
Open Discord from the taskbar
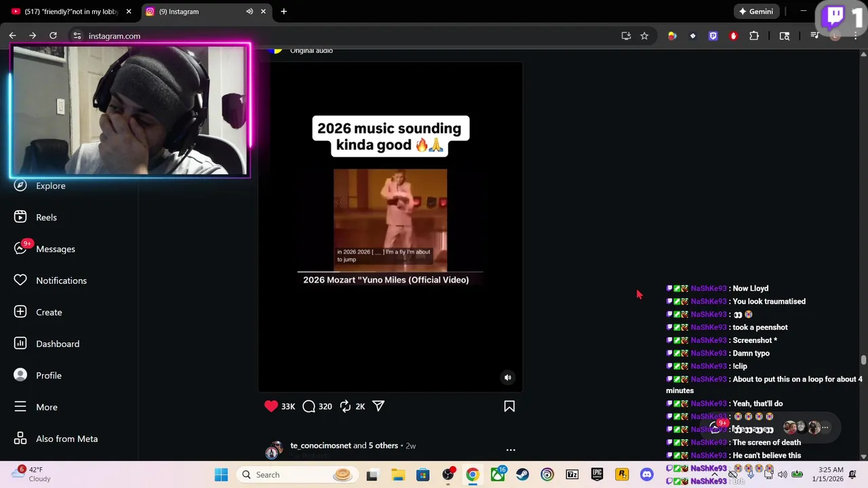tap(647, 474)
